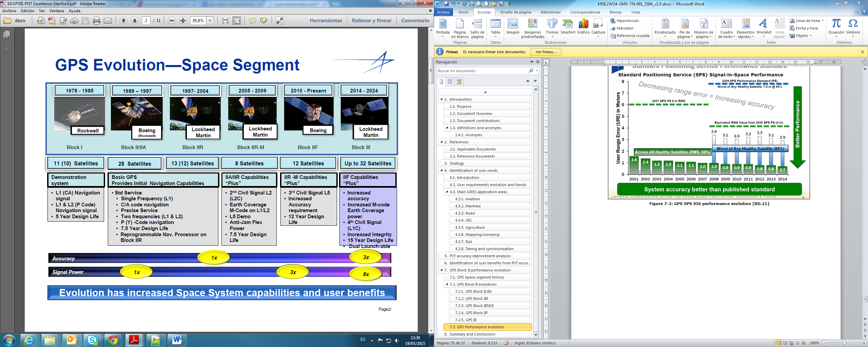Image resolution: width=868 pixels, height=347 pixels.
Task: Insert Página en blanco in Word
Action: pyautogui.click(x=460, y=28)
